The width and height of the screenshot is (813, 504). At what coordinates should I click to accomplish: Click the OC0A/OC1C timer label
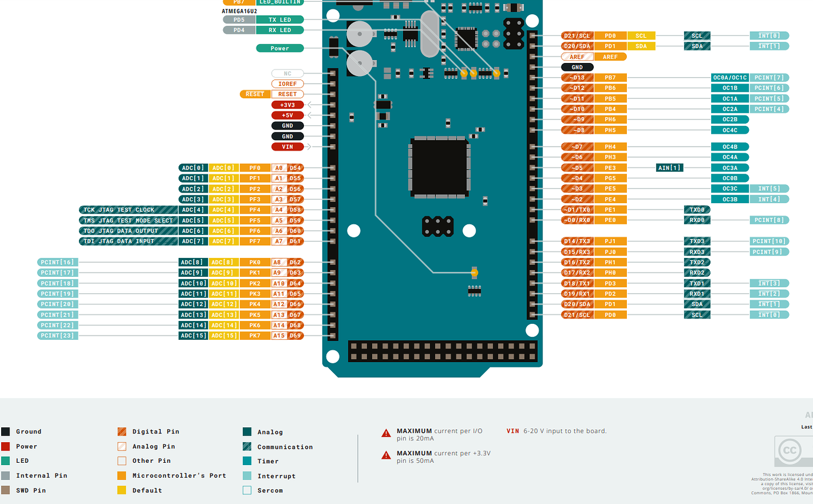point(730,77)
